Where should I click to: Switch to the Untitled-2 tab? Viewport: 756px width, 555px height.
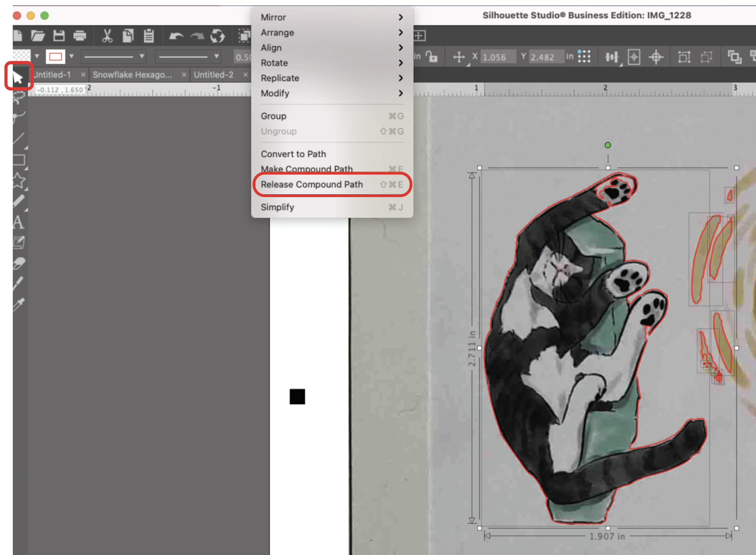coord(214,75)
